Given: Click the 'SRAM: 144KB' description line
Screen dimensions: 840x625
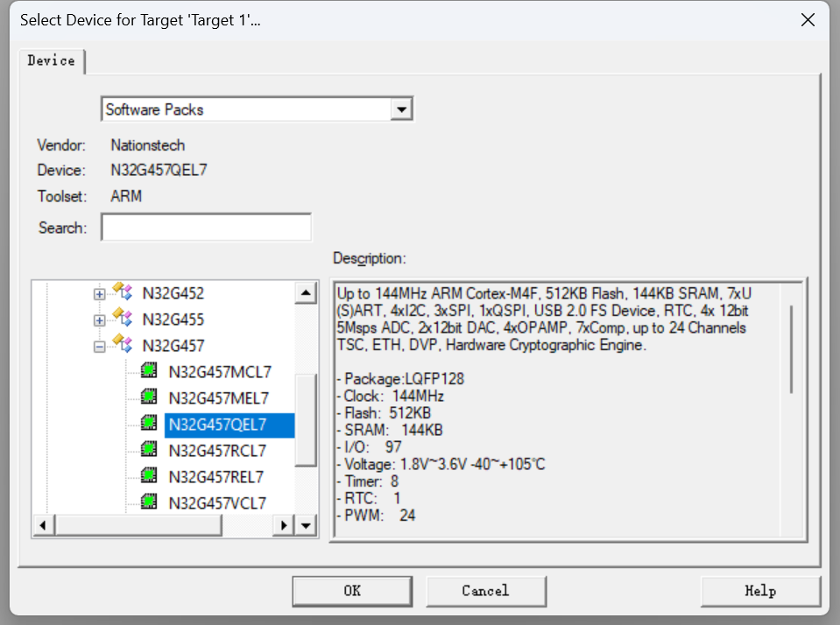Looking at the screenshot, I should (x=390, y=430).
